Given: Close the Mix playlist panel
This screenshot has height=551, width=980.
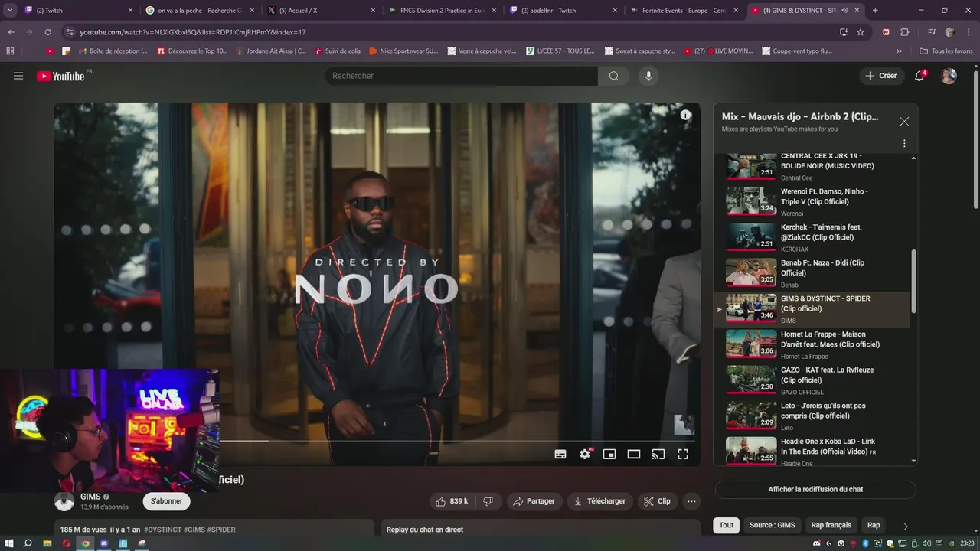Looking at the screenshot, I should [x=904, y=122].
